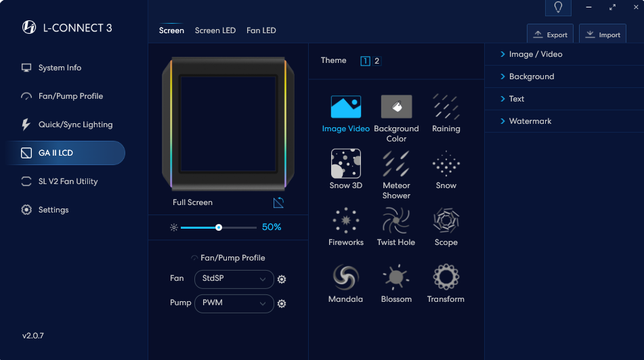
Task: Select the Image Video effect icon
Action: coord(346,107)
